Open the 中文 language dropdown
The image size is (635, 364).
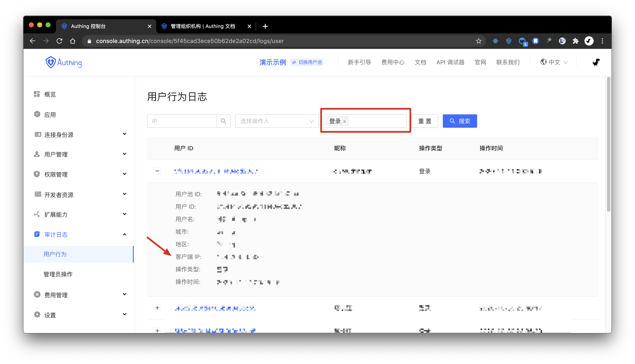(554, 62)
